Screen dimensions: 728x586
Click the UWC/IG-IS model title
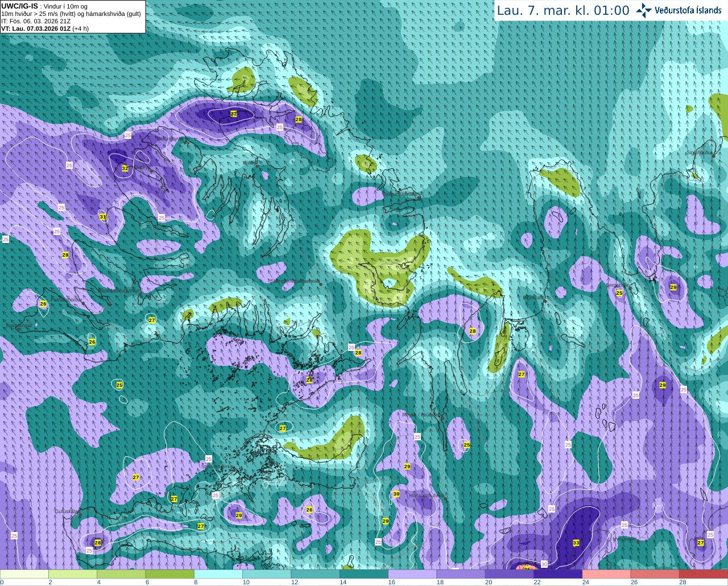(x=19, y=6)
